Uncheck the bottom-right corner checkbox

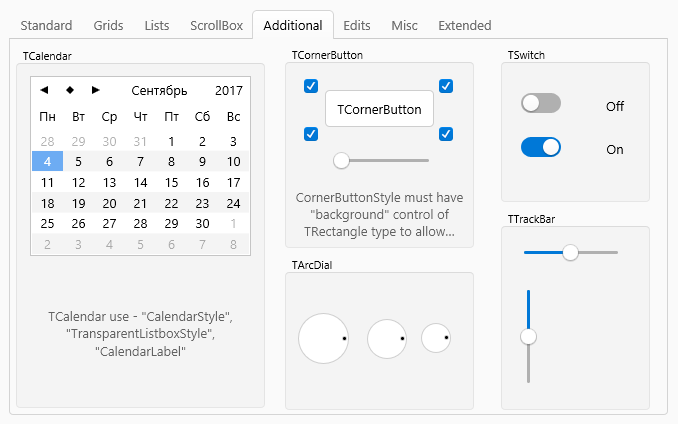(446, 134)
